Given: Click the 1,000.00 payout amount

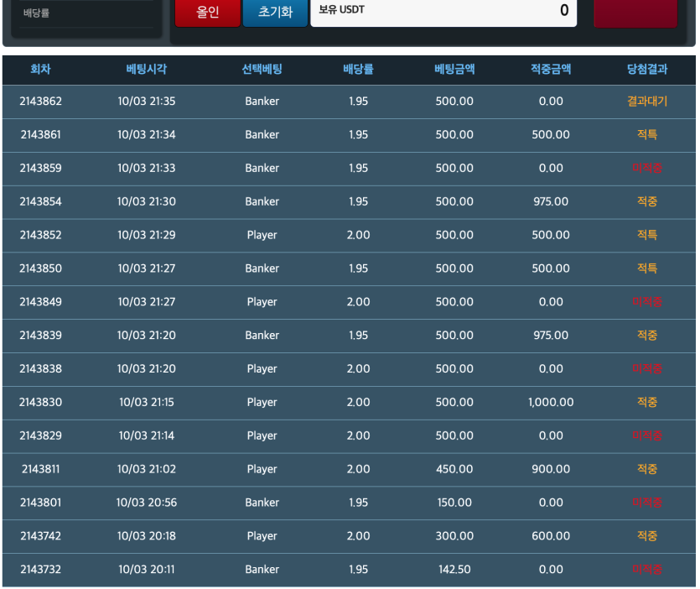Looking at the screenshot, I should (x=551, y=403).
